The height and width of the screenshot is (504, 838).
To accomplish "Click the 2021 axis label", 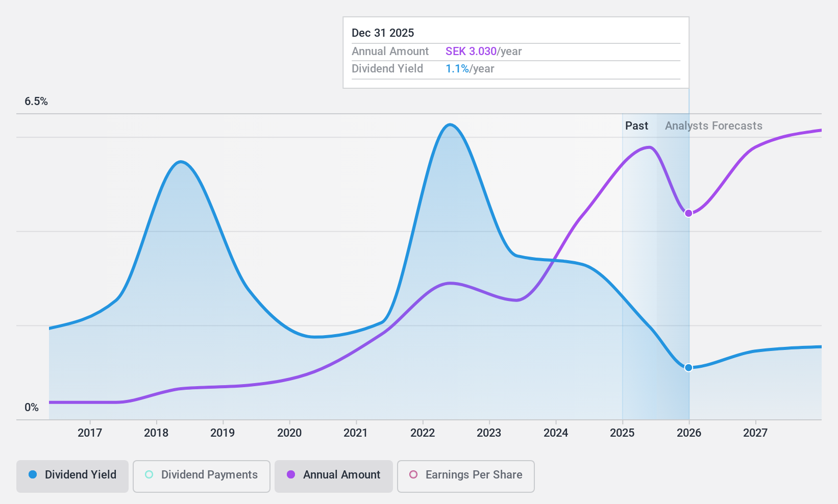I will (x=356, y=433).
